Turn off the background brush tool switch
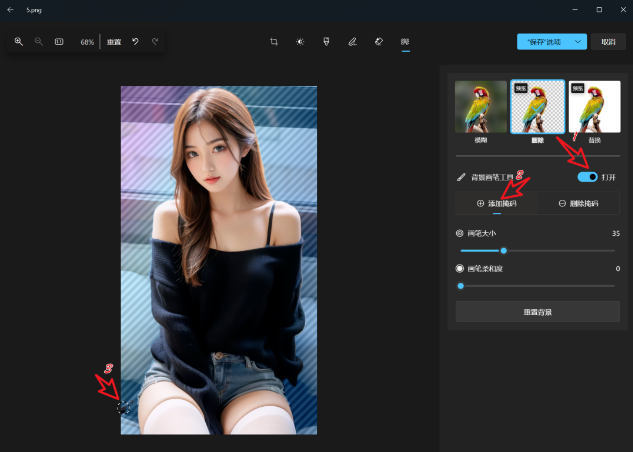The image size is (633, 452). point(588,177)
